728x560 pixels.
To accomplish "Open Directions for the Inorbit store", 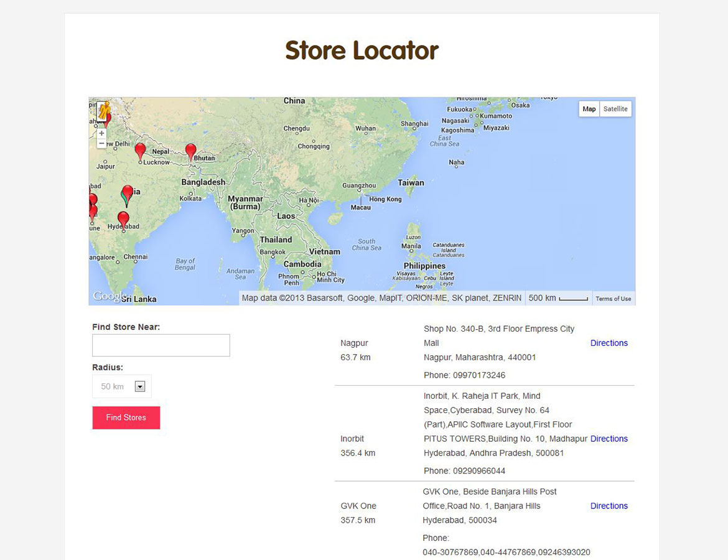I will [609, 439].
